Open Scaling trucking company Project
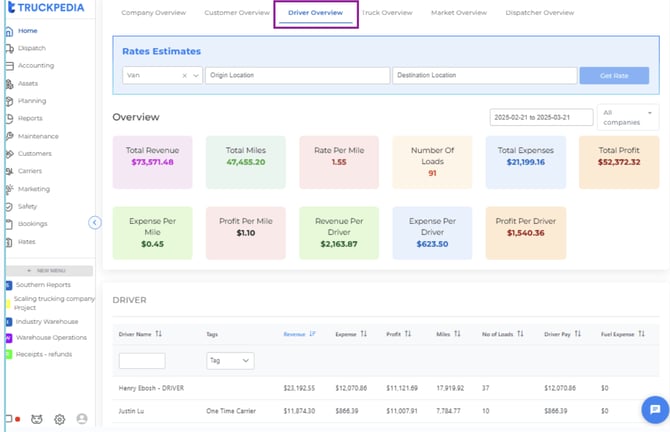This screenshot has height=432, width=670. [54, 303]
